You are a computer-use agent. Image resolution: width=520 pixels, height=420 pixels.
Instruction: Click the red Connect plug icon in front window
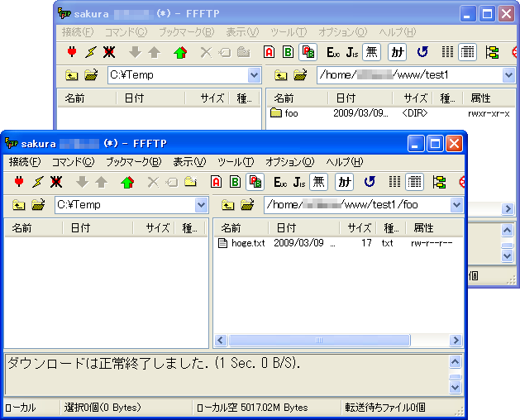tap(19, 182)
